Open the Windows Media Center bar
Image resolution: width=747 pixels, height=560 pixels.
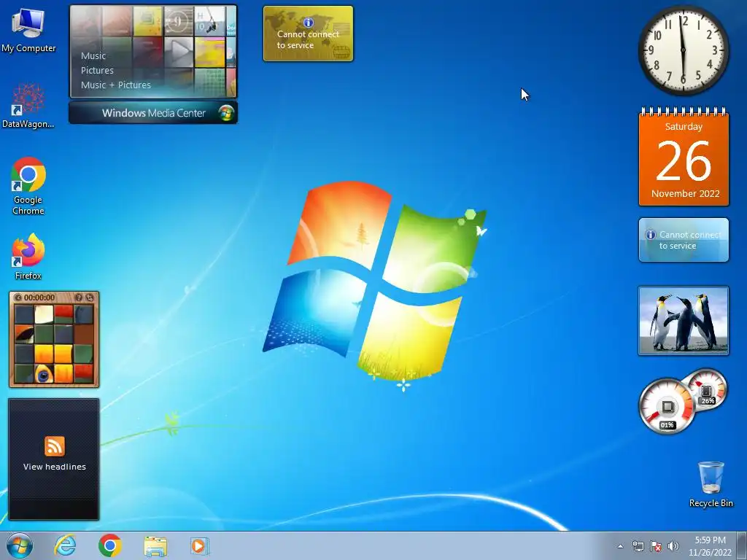[x=153, y=113]
